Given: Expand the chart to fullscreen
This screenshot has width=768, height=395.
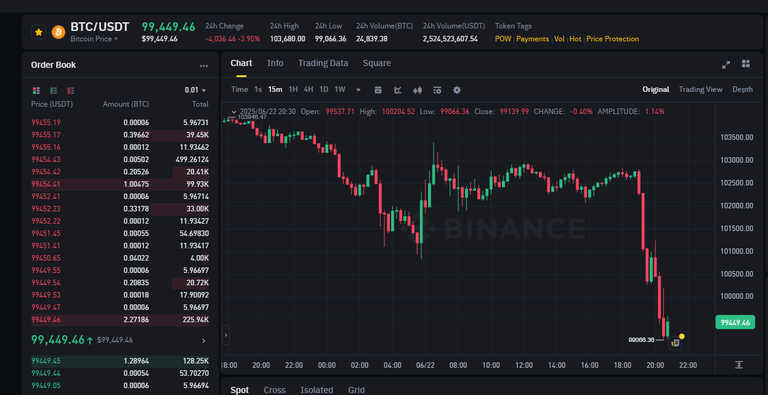Looking at the screenshot, I should pos(726,64).
